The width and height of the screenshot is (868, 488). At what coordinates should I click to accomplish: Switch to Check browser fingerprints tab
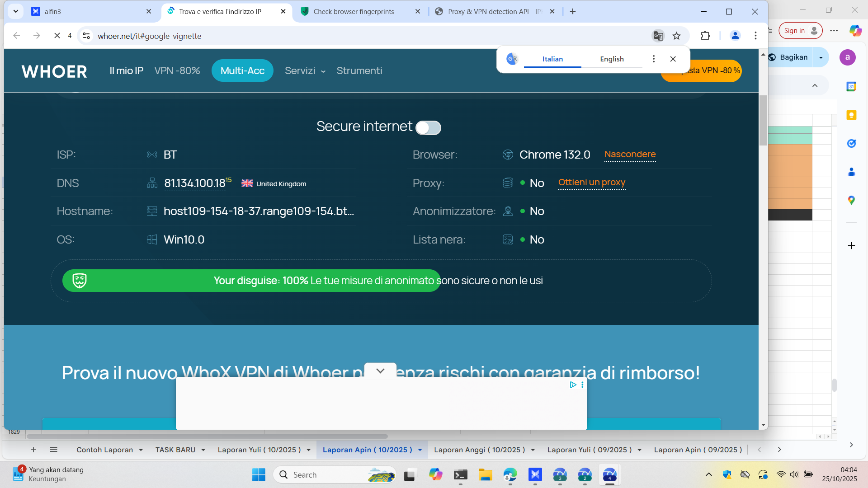pyautogui.click(x=360, y=11)
